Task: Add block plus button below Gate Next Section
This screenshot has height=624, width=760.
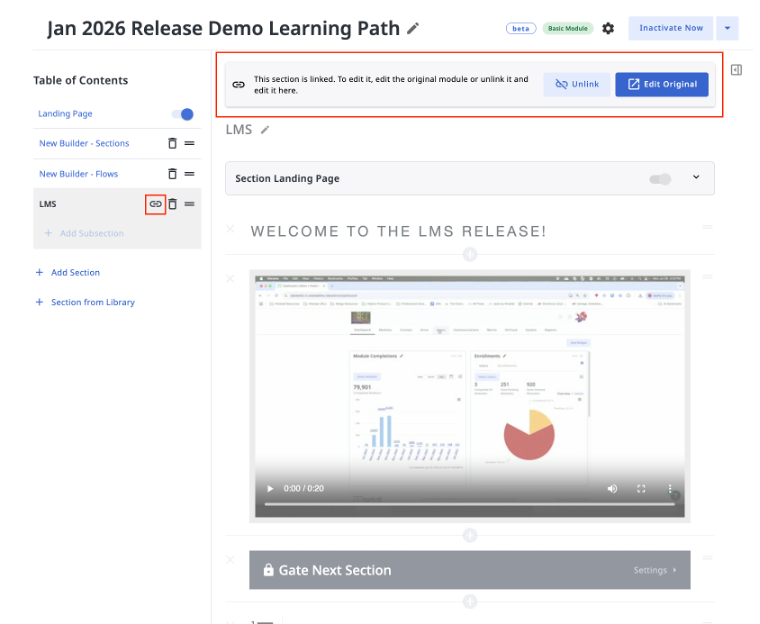Action: pos(470,602)
